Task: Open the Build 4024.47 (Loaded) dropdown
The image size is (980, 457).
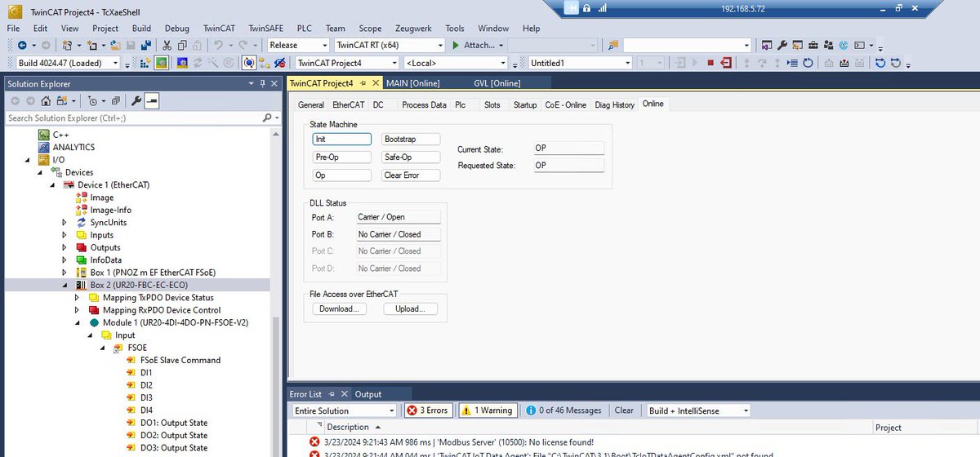Action: (115, 63)
